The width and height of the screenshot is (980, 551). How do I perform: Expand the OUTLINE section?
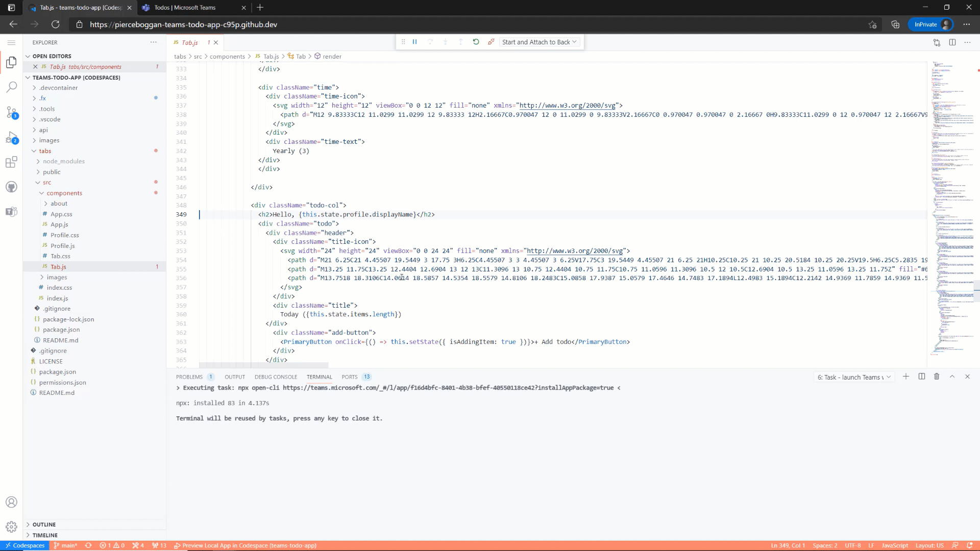(x=44, y=524)
